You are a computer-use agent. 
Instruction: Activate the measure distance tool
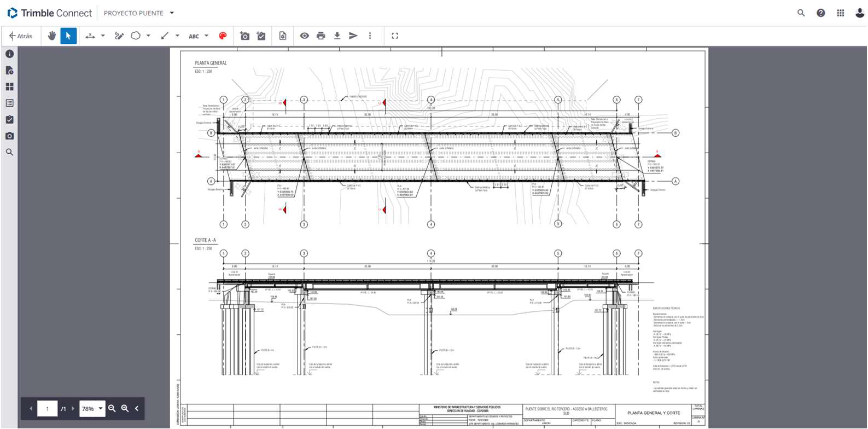[90, 36]
